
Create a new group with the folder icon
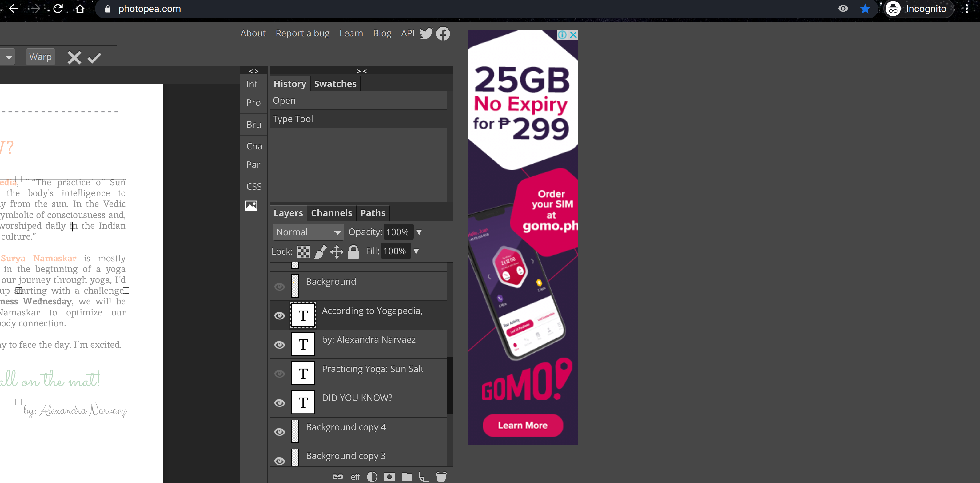[406, 476]
